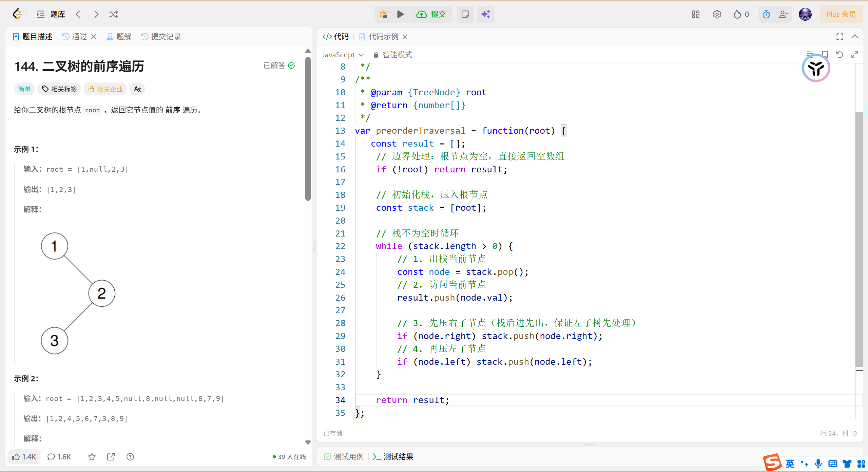Open JavaScript language dropdown
This screenshot has width=868, height=472.
pos(343,55)
